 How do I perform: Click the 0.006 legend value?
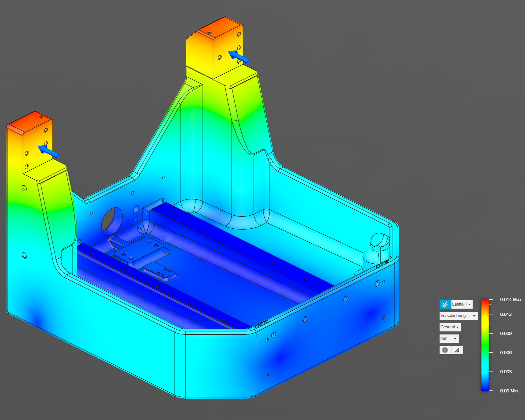pos(506,352)
